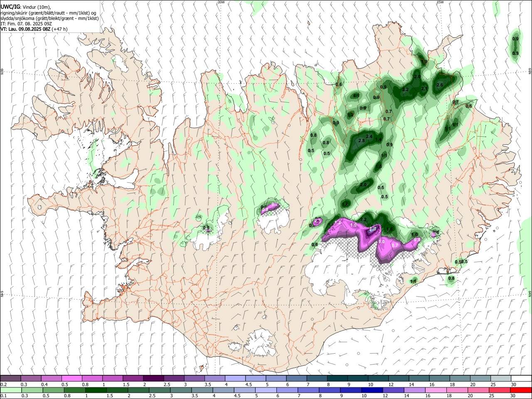Click the 0.2 label in the top legend row
This screenshot has height=399, width=532.
[x=3, y=384]
